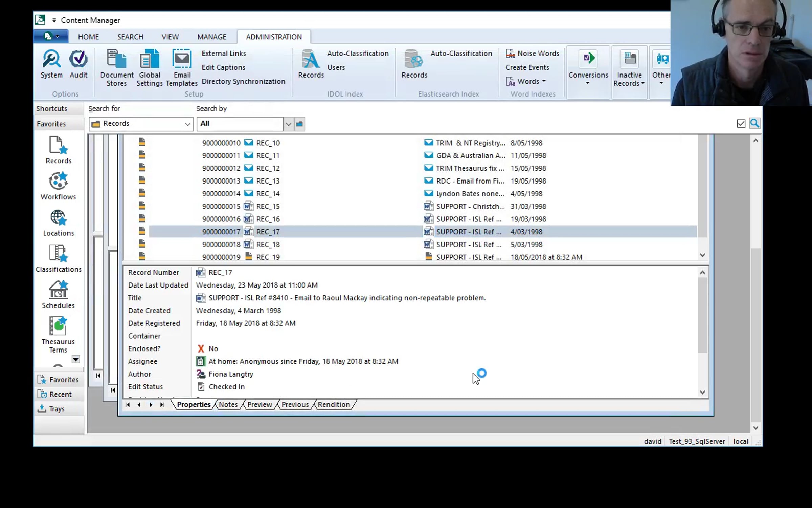Select the REC_15 record row
This screenshot has width=812, height=508.
coord(268,206)
